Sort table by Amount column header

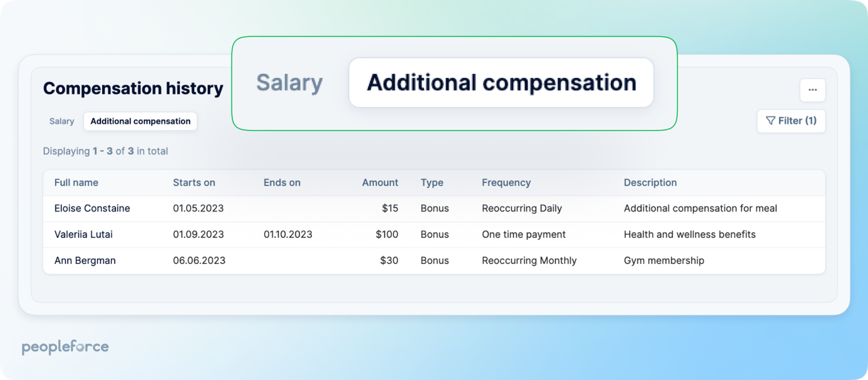point(380,183)
